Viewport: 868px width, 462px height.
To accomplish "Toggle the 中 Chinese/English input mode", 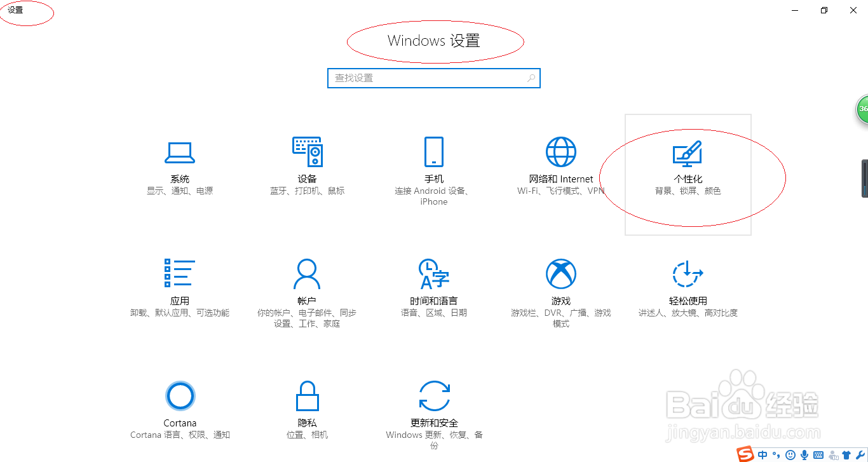I will pos(763,455).
